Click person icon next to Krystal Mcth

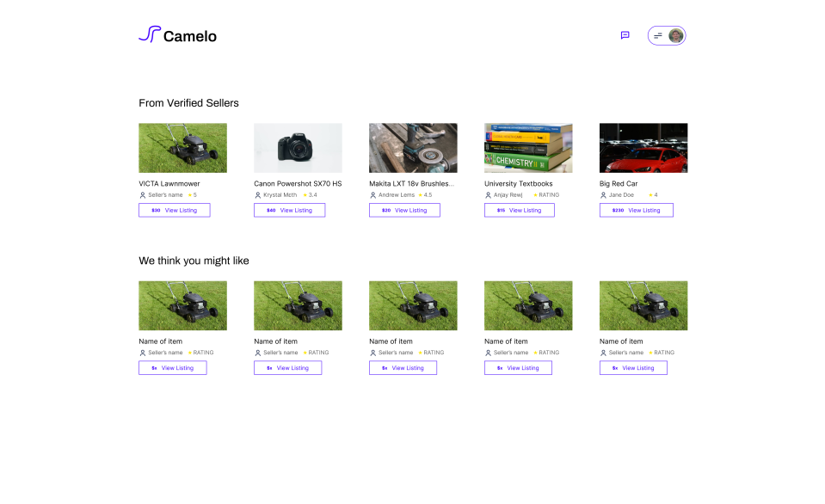258,195
